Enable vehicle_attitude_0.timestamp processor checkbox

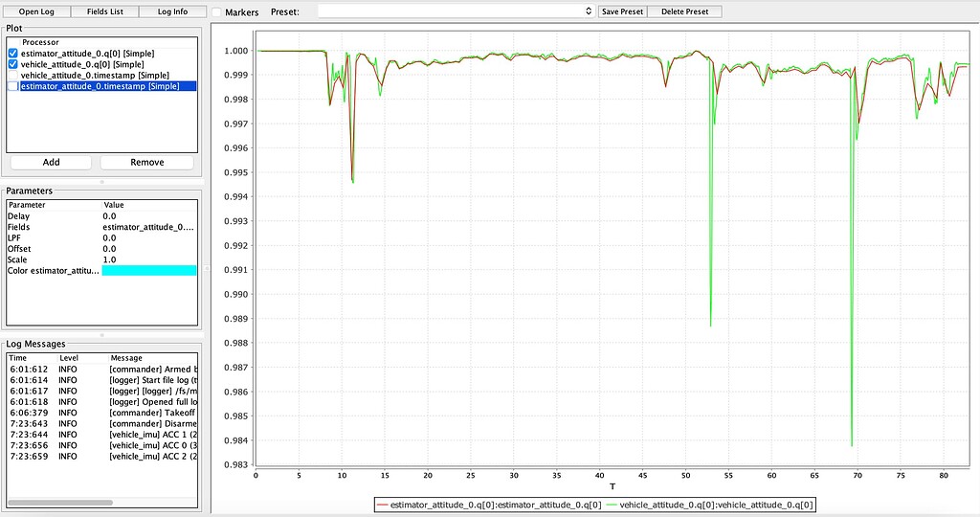tap(13, 76)
